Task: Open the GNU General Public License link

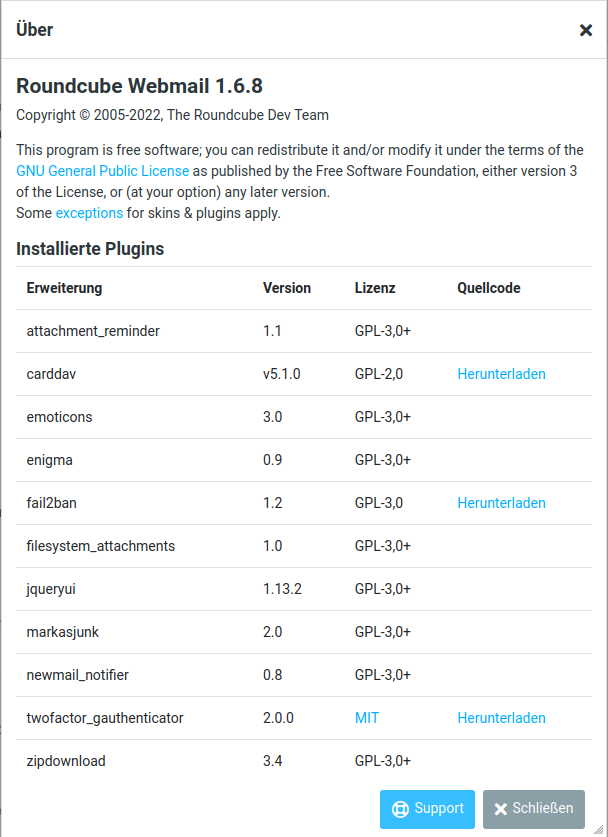Action: (x=102, y=171)
